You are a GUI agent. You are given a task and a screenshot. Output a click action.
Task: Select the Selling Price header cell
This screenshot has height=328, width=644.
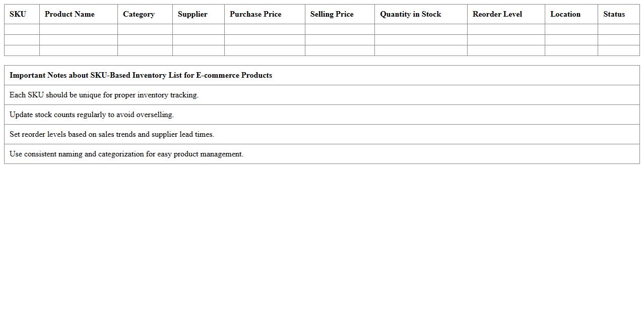[x=332, y=14]
